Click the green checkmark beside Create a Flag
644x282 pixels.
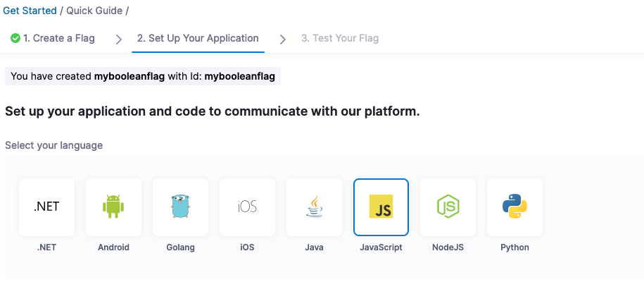15,38
